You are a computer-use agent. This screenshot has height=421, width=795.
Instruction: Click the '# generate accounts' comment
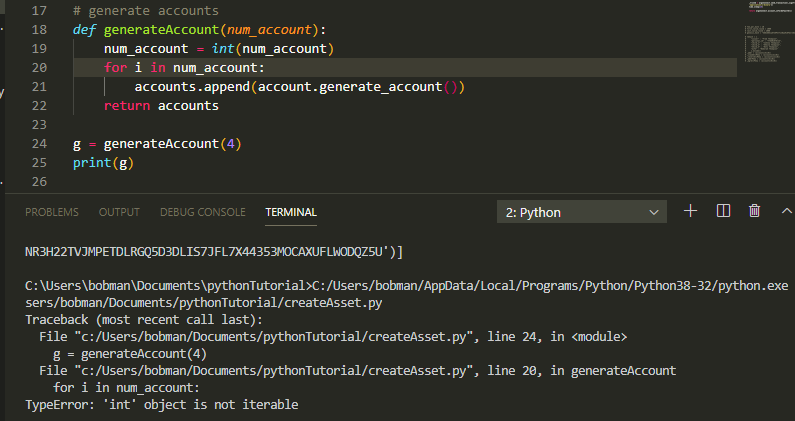[146, 11]
